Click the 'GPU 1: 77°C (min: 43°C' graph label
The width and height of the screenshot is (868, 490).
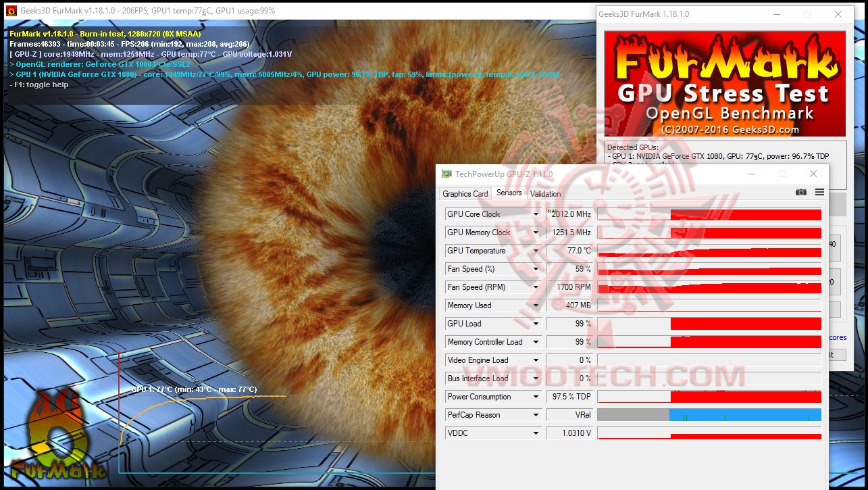(194, 389)
